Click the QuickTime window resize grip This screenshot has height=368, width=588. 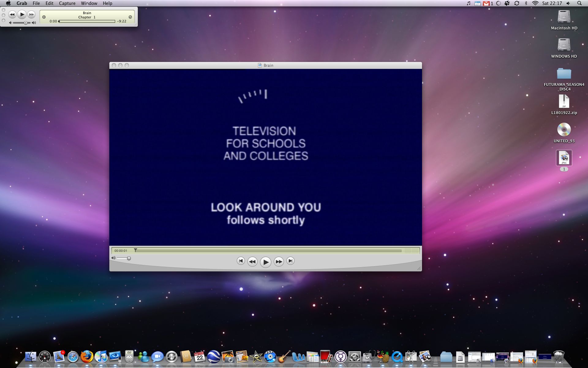click(419, 268)
